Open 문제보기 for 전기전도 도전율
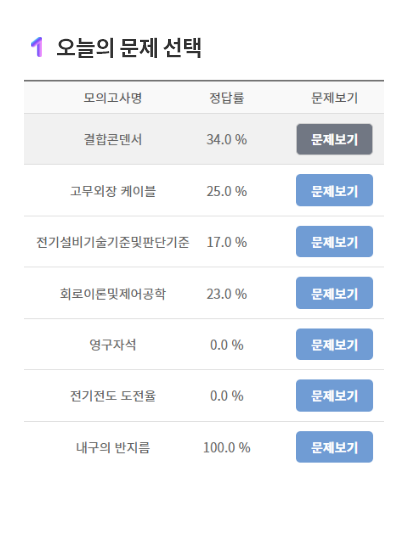Image resolution: width=408 pixels, height=533 pixels. click(x=334, y=396)
